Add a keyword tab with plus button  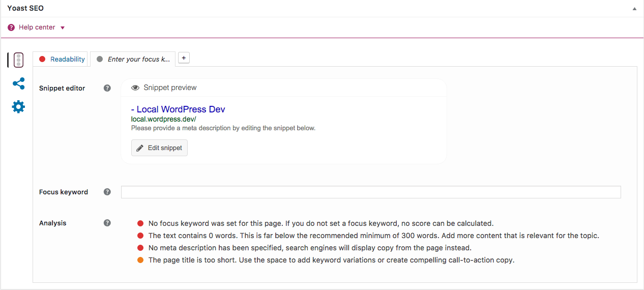point(184,58)
